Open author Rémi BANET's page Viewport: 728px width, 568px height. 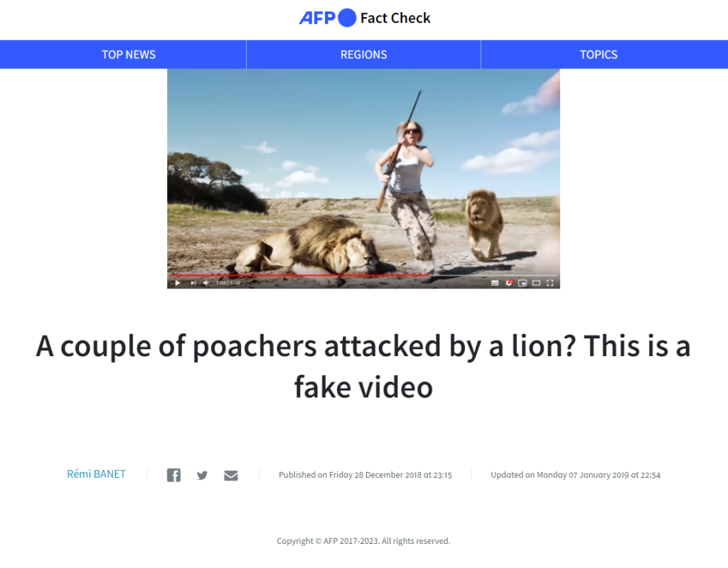[x=96, y=474]
